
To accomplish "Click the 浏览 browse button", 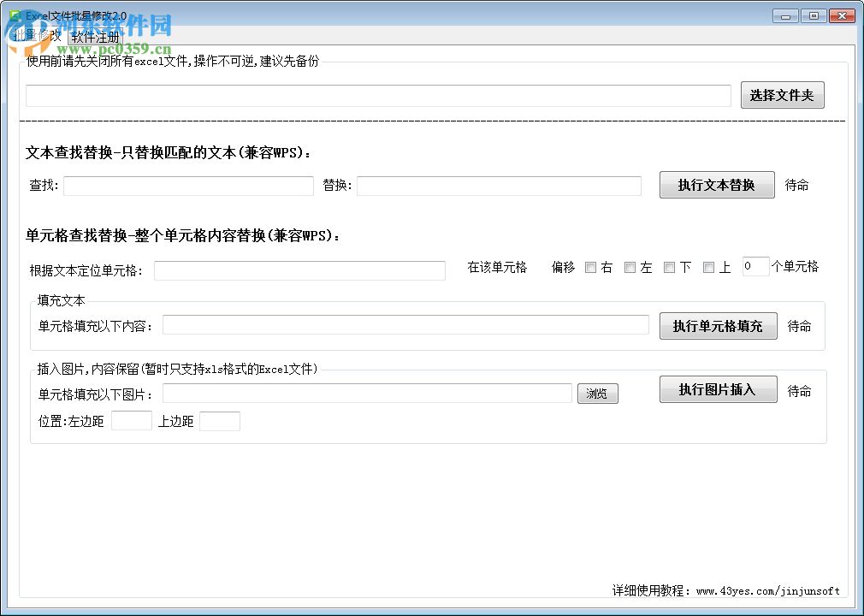I will [x=597, y=394].
